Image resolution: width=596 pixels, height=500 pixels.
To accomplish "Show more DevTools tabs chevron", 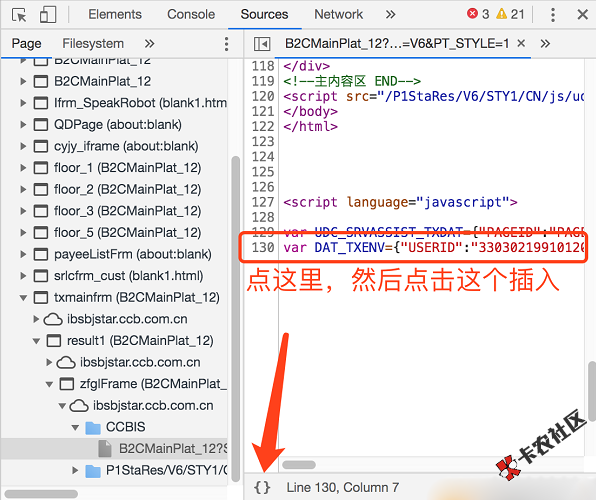I will click(x=390, y=14).
